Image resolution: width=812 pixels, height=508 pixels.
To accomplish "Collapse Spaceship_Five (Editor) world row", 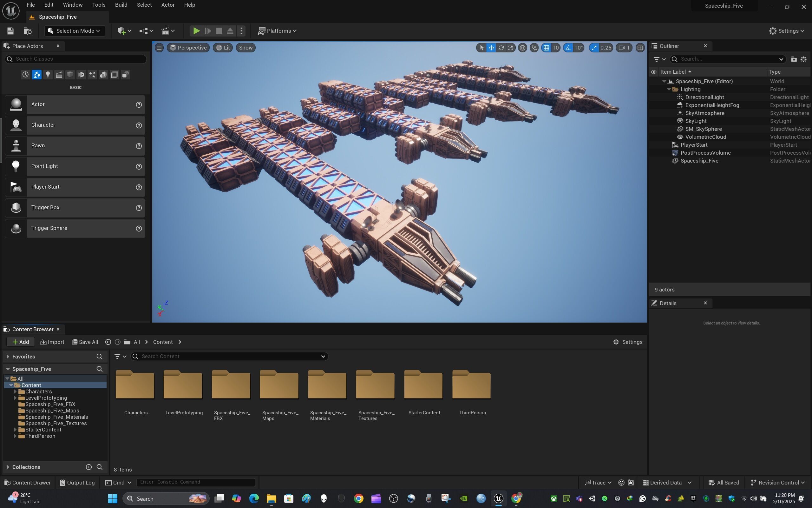I will click(x=664, y=81).
